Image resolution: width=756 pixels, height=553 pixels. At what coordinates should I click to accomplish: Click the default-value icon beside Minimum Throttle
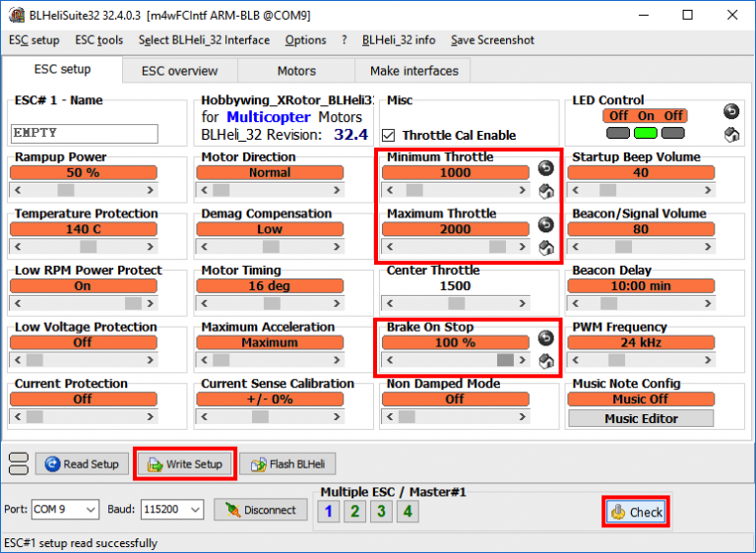coord(545,191)
